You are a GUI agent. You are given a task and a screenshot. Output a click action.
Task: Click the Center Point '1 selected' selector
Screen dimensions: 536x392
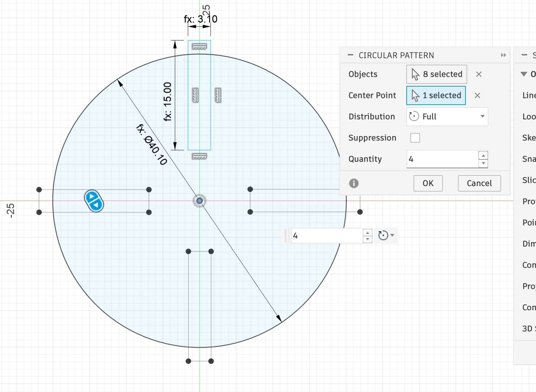pyautogui.click(x=436, y=95)
